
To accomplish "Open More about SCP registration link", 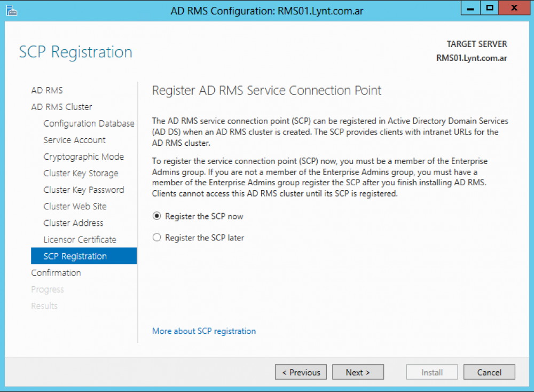I will point(203,331).
